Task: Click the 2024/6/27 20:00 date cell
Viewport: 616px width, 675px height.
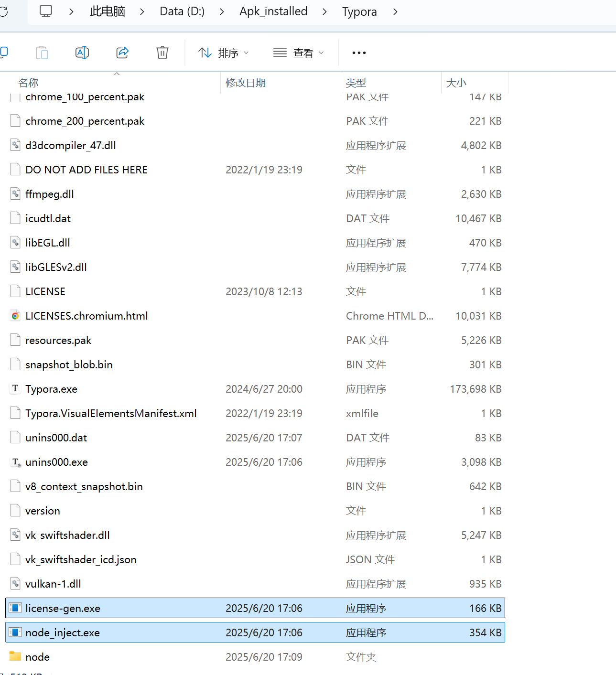Action: (x=264, y=389)
